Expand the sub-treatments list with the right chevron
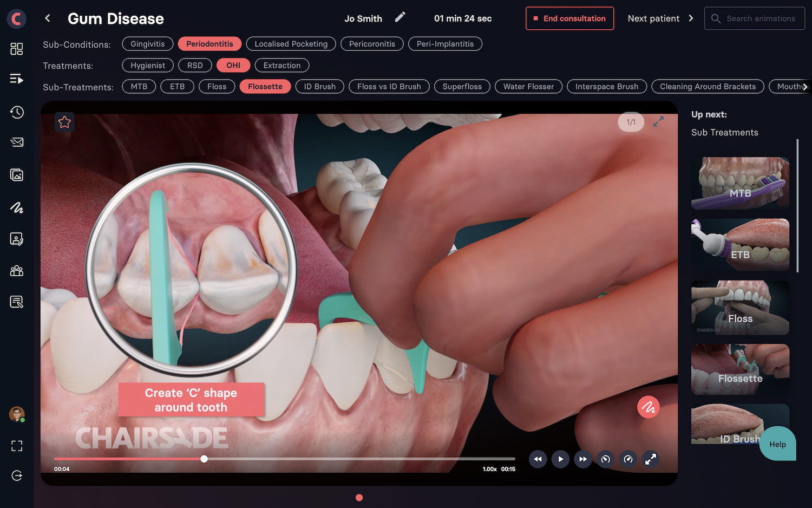The image size is (812, 508). (805, 86)
